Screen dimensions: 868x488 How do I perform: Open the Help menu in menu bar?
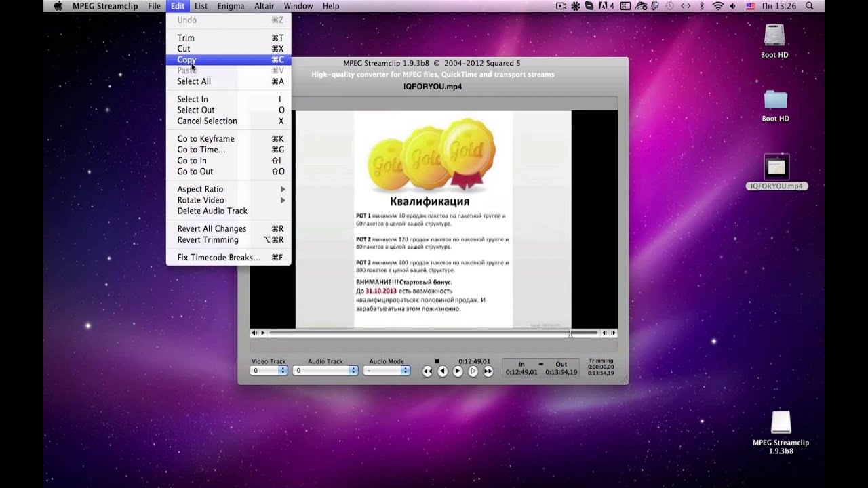point(331,6)
